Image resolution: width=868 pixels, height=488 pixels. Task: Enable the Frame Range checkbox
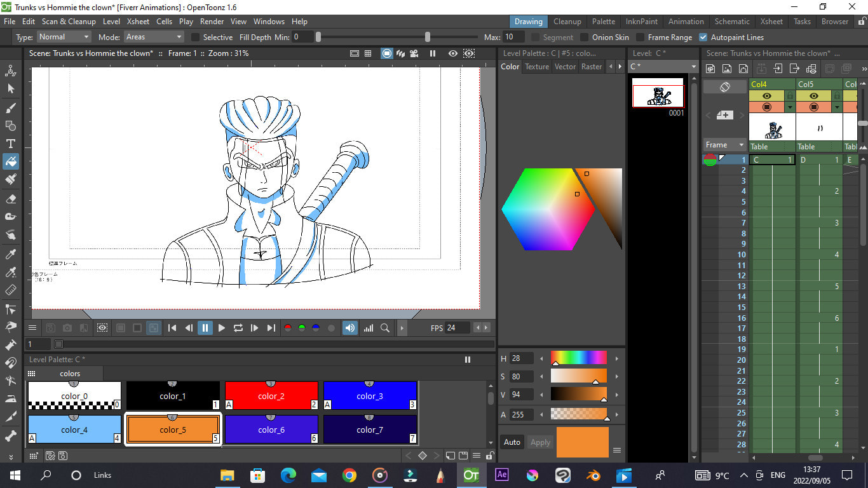coord(641,37)
